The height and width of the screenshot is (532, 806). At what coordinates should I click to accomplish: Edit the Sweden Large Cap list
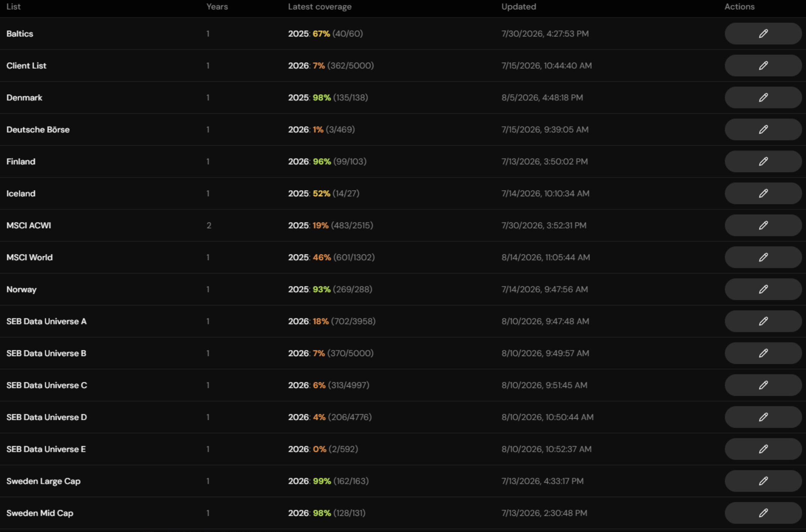coord(763,481)
